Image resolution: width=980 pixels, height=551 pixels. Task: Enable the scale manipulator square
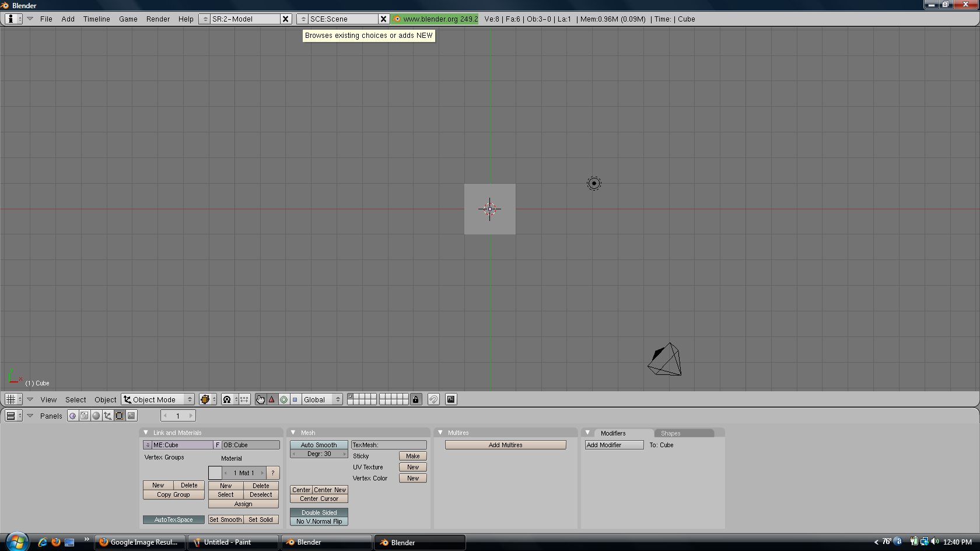coord(295,399)
